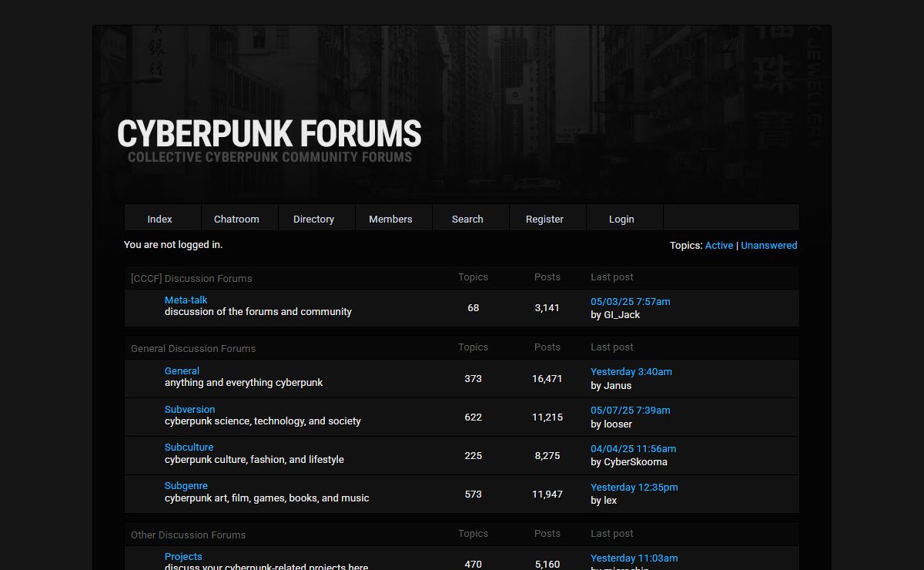The image size is (924, 570).
Task: Open the Index navigation tab
Action: [160, 219]
